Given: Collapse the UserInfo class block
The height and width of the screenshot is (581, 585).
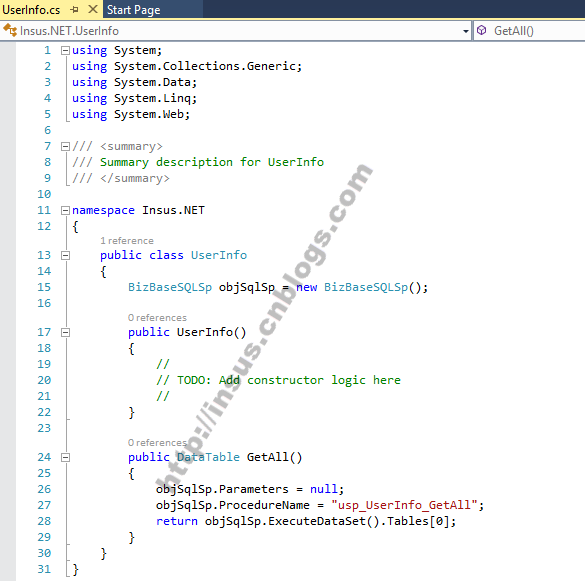Looking at the screenshot, I should 65,255.
